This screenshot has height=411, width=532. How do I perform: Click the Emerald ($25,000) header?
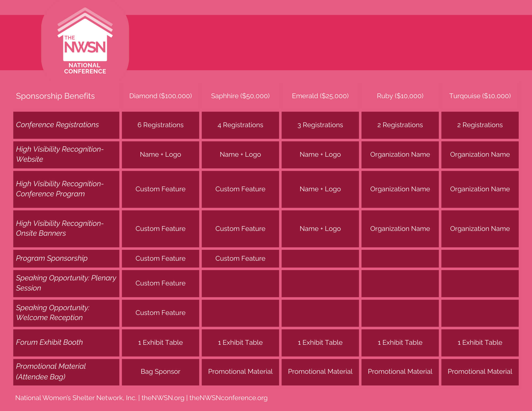pos(320,96)
